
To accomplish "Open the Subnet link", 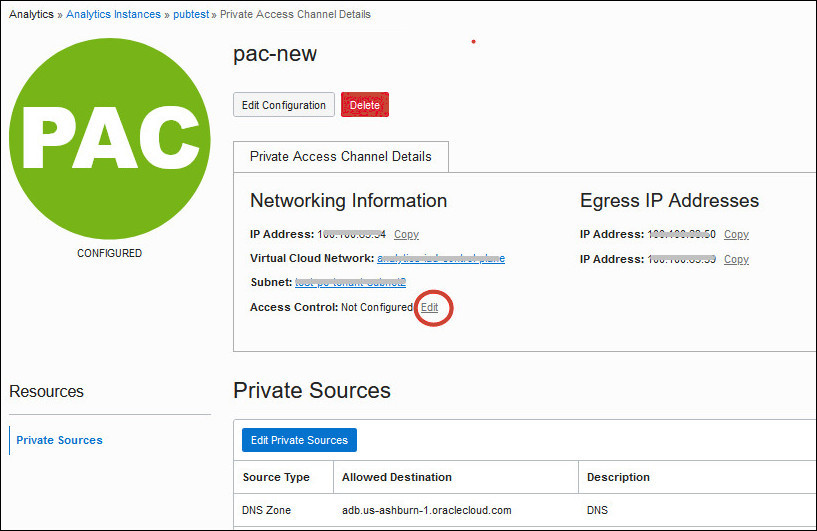I will click(350, 282).
